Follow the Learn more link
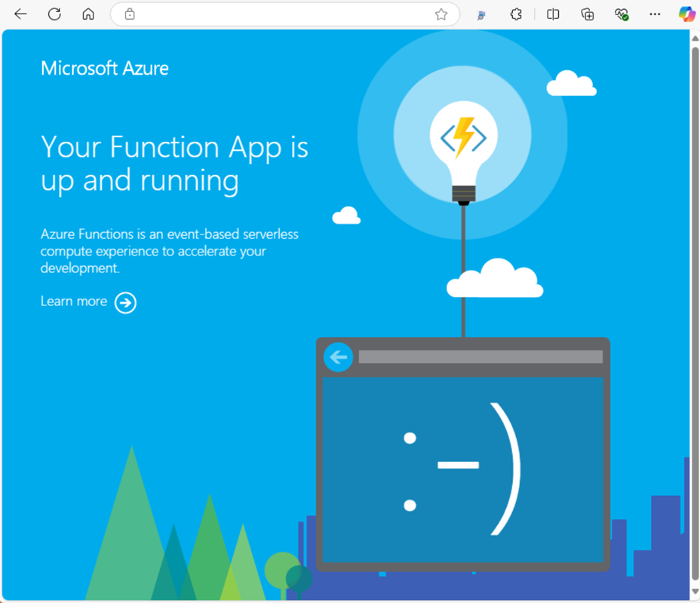Screen dimensions: 700x603 (x=73, y=301)
